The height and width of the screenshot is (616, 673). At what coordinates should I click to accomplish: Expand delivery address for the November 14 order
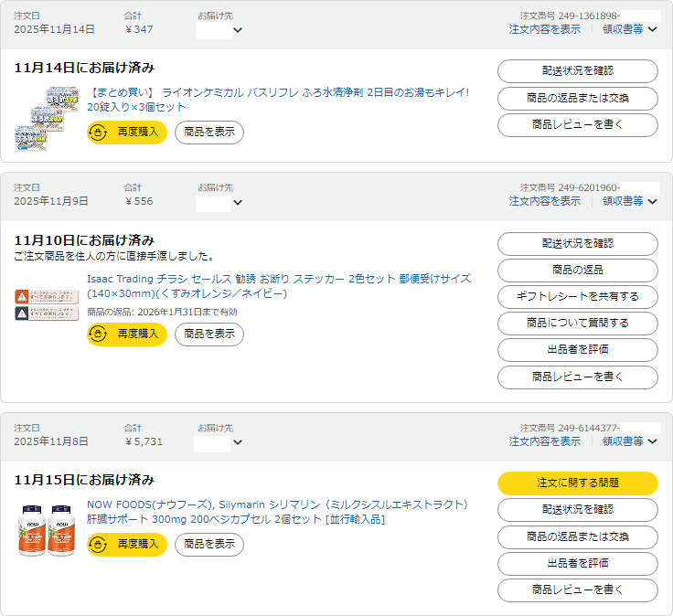point(238,30)
